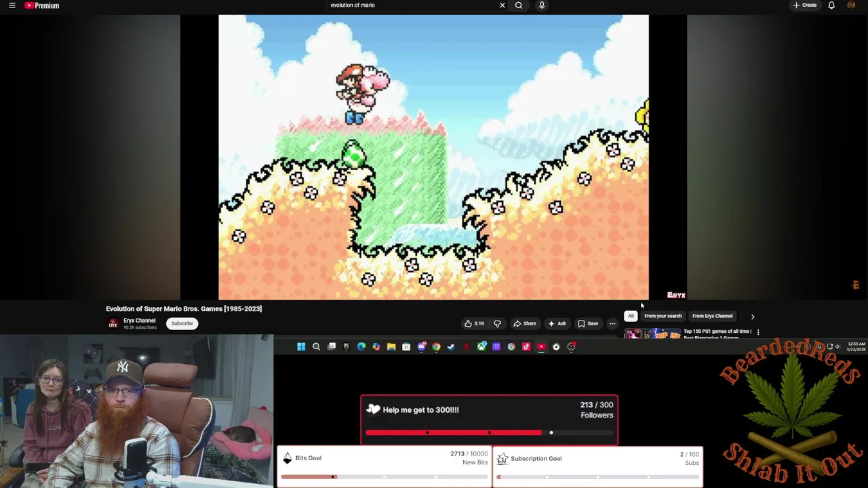Click search field containing 'evolution of mario'
Viewport: 868px width, 488px height.
click(412, 5)
